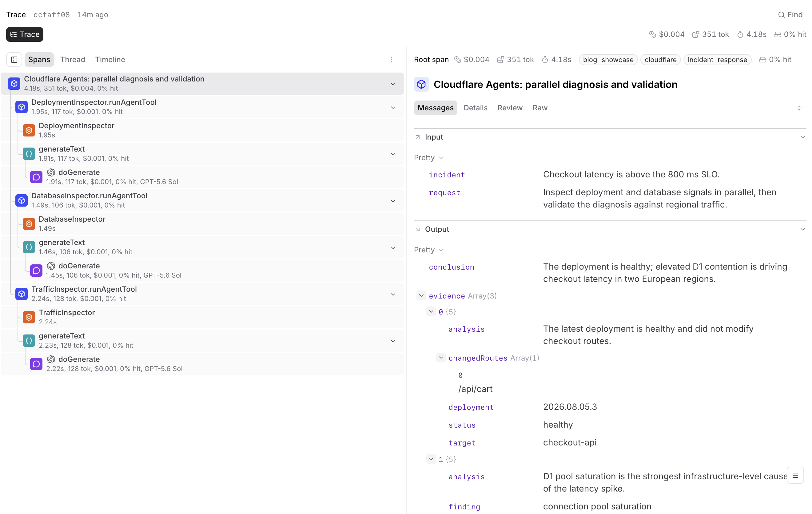The width and height of the screenshot is (812, 514).
Task: Toggle the sidebar panel icon beside Spans
Action: coord(14,60)
